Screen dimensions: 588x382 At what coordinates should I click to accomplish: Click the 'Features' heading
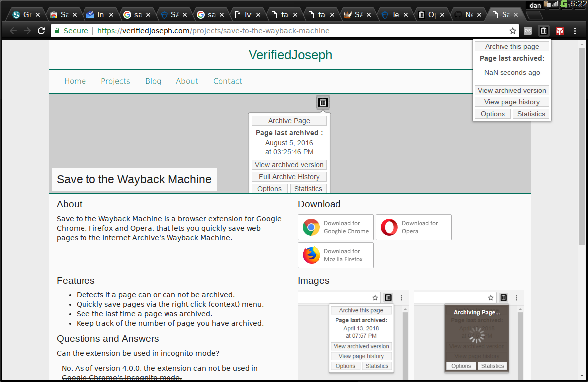(x=76, y=281)
